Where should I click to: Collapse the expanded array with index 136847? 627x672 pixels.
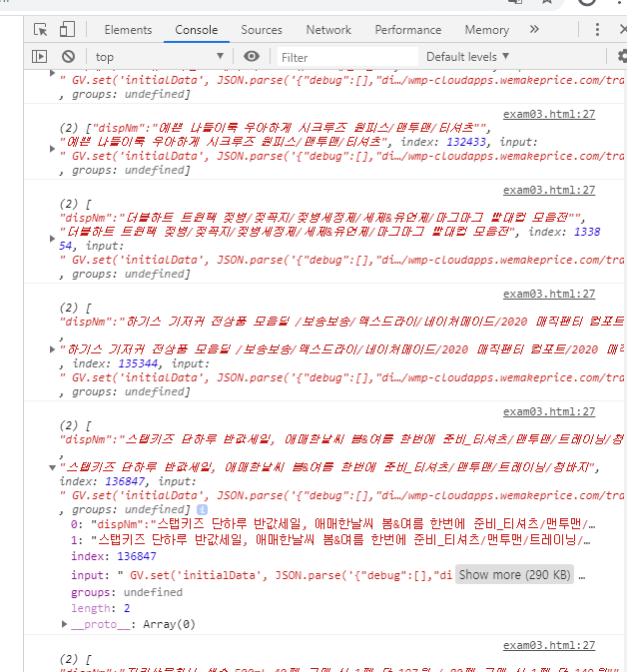pos(52,467)
